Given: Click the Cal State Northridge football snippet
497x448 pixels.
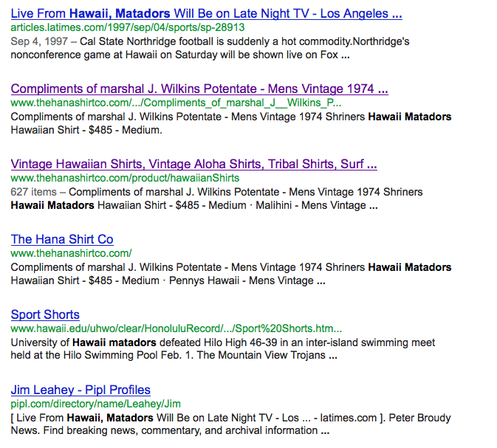Looking at the screenshot, I should tap(222, 47).
